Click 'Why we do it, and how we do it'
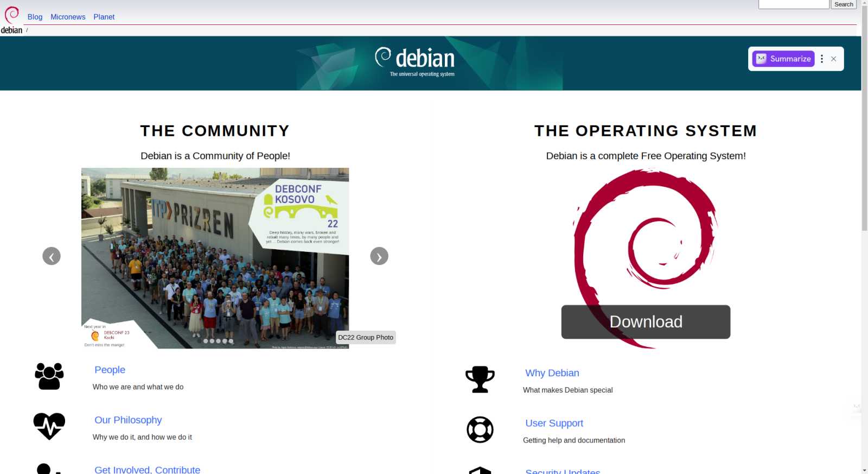 142,437
